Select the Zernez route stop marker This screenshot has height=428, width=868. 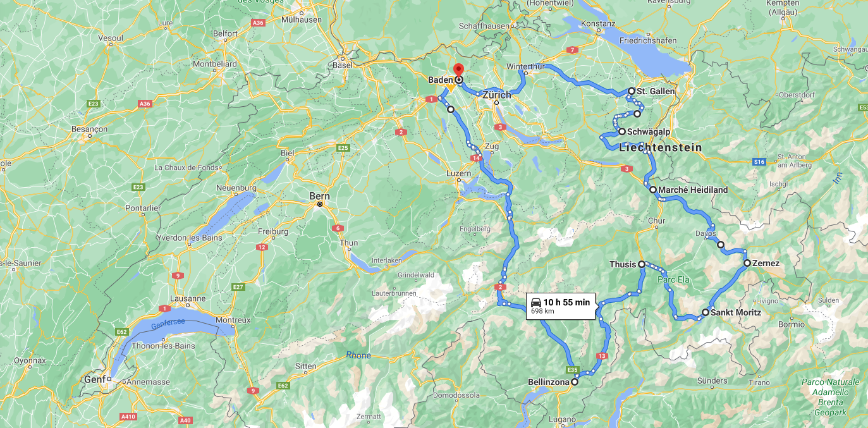point(747,263)
